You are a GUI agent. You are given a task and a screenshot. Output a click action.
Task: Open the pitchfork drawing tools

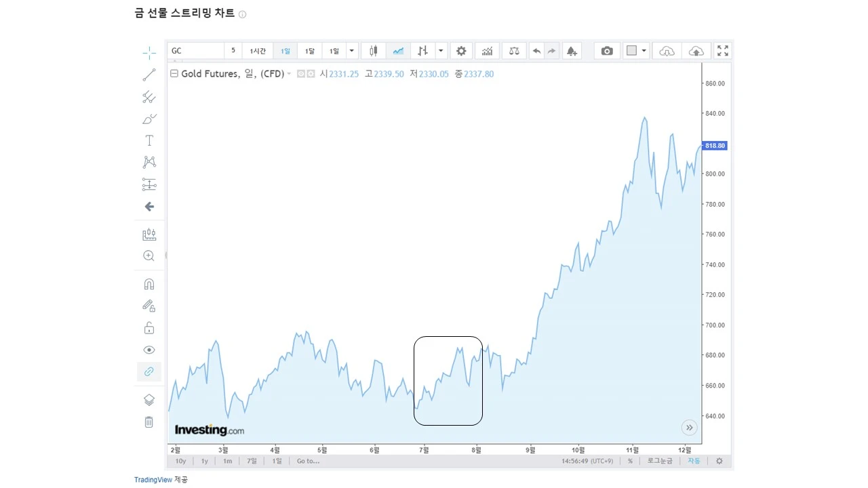tap(149, 97)
